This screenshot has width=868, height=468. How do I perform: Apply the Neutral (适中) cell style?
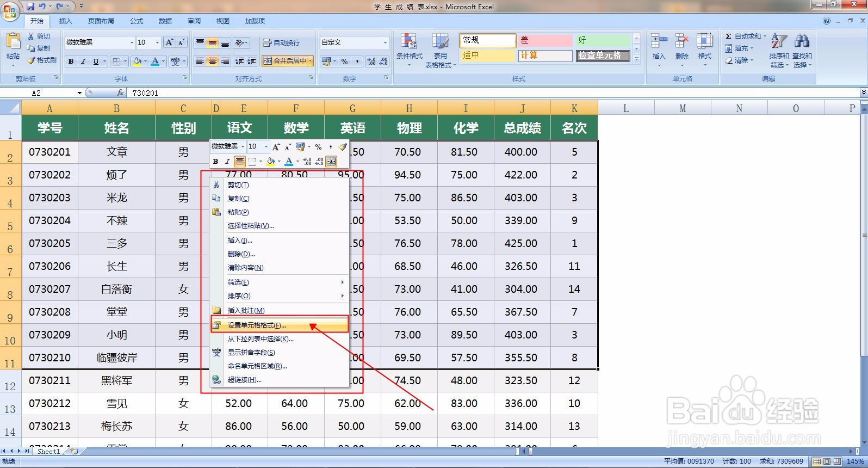pos(488,56)
